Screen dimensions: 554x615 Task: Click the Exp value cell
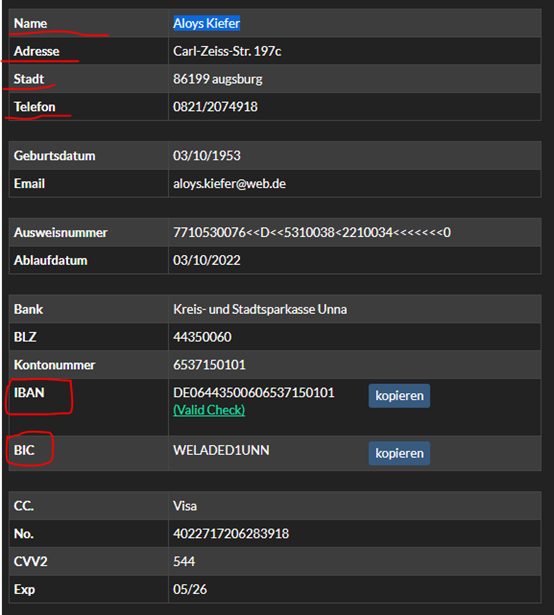pos(355,589)
